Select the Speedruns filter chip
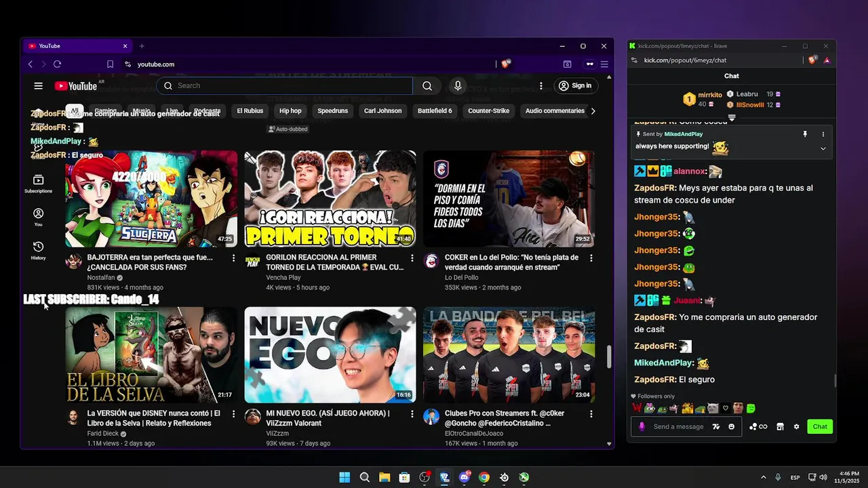The height and width of the screenshot is (488, 868). (x=332, y=111)
